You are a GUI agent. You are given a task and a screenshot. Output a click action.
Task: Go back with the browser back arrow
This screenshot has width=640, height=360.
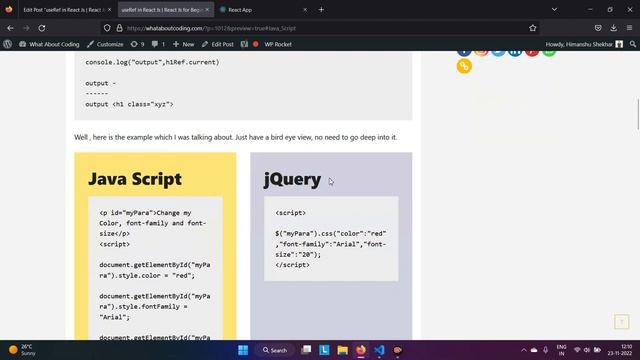click(x=10, y=28)
